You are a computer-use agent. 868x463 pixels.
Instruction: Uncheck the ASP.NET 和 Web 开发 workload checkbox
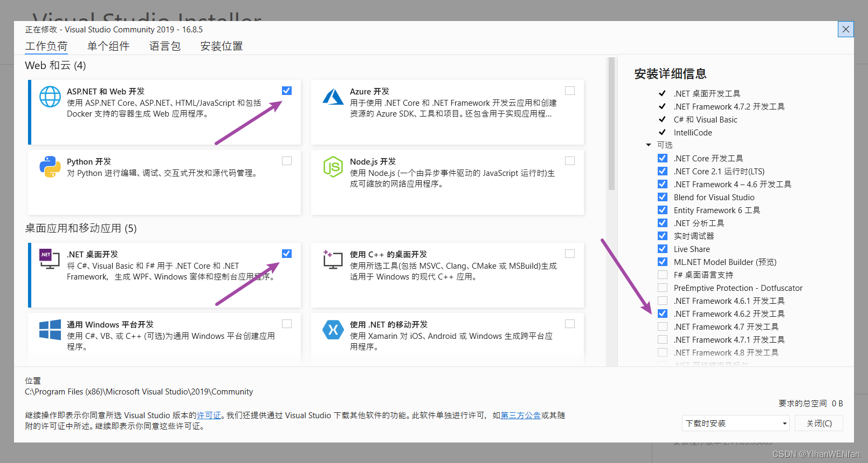tap(287, 91)
